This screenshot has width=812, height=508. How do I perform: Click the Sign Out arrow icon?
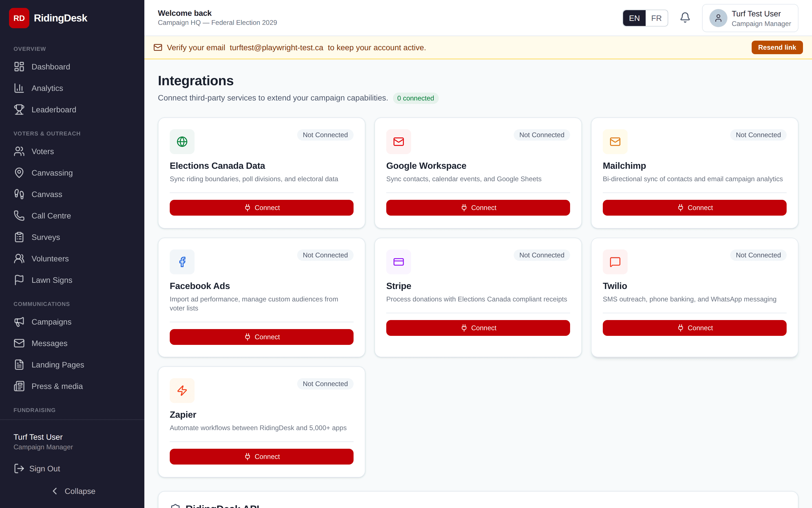(19, 468)
